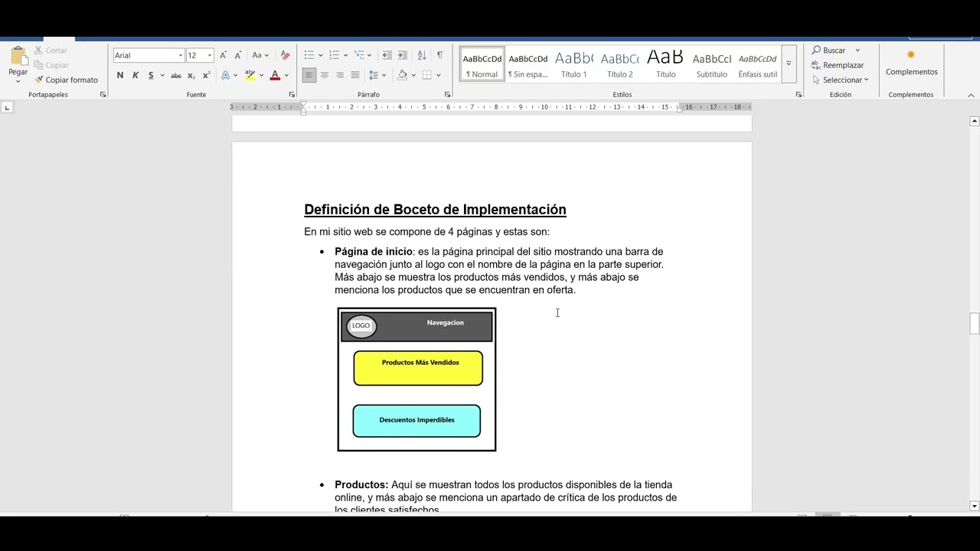Apply yellow text highlight color
980x551 pixels.
point(250,75)
